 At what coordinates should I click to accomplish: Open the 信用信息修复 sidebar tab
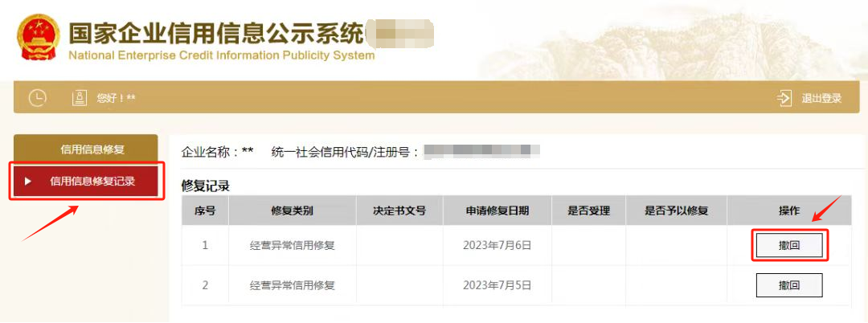click(x=86, y=149)
